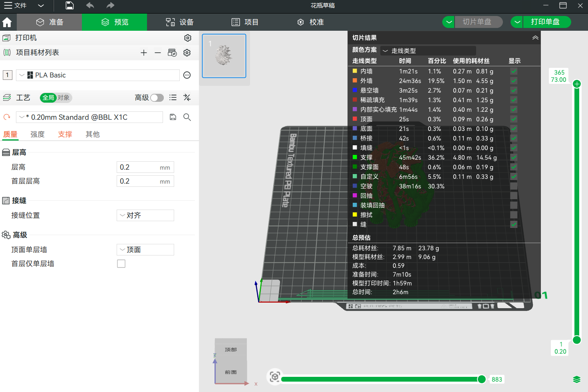The image size is (588, 392).
Task: Click the reset preset arrow icon
Action: (x=7, y=117)
